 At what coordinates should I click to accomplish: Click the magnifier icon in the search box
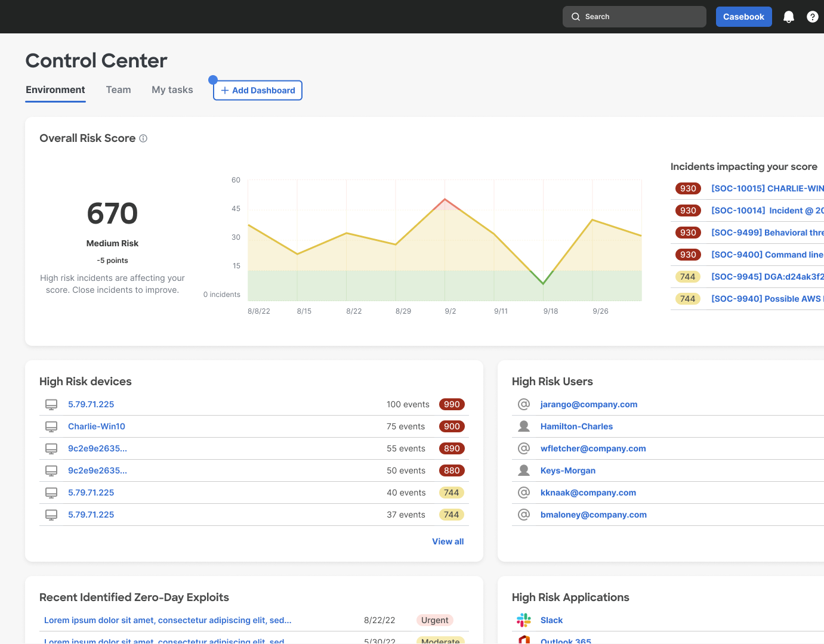576,17
